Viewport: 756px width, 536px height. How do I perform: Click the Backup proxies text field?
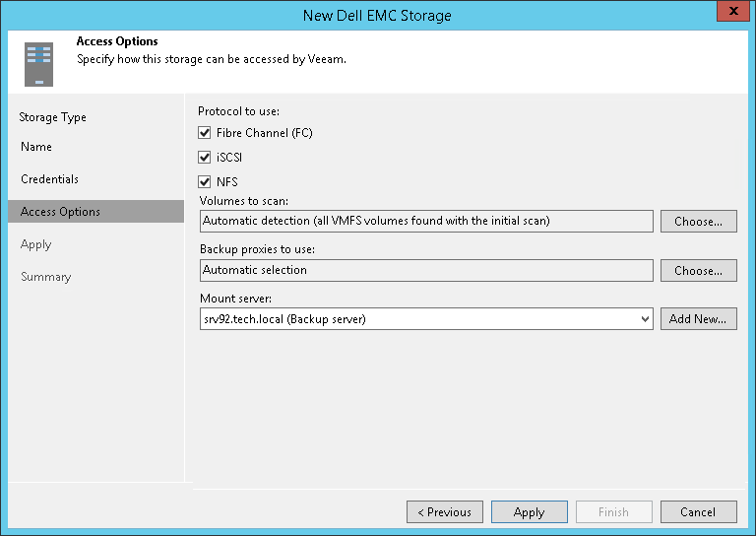point(425,270)
